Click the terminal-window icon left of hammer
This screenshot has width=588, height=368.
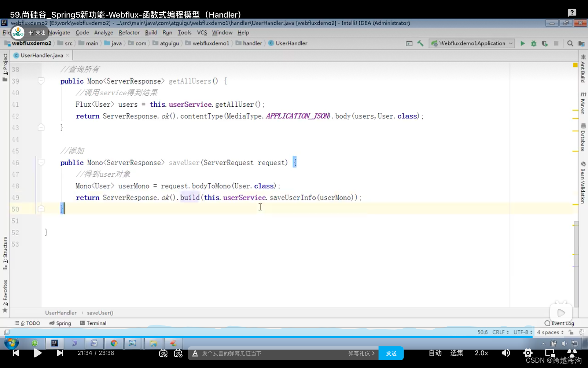[x=409, y=43]
